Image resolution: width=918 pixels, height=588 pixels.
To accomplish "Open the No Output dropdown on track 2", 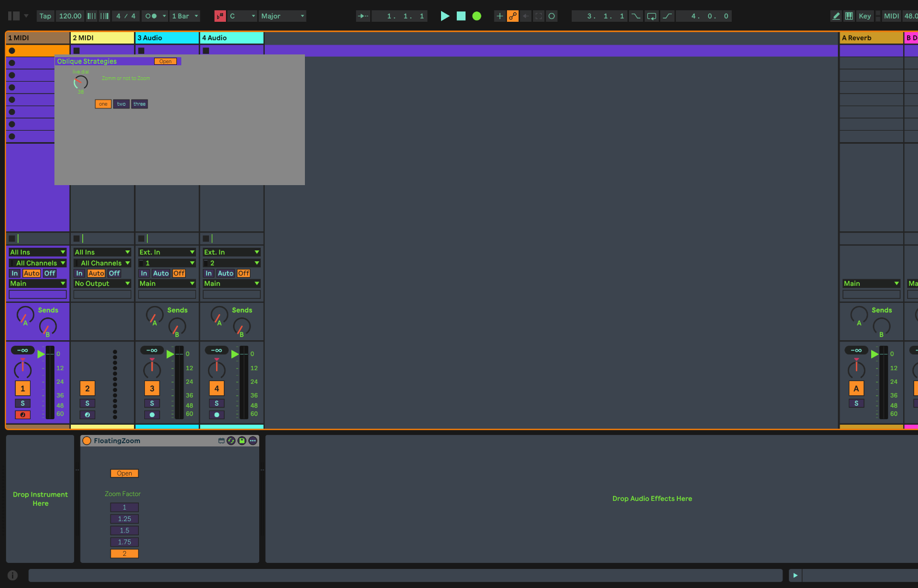I will tap(102, 284).
